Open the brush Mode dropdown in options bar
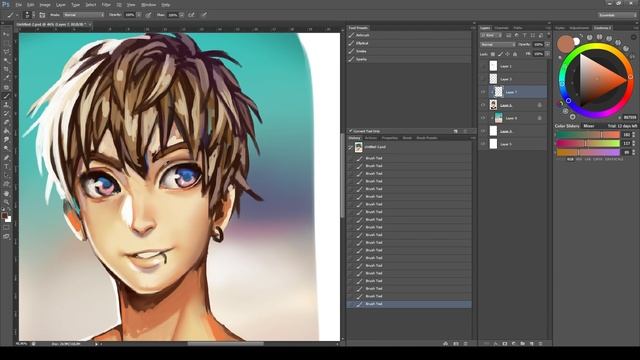This screenshot has height=360, width=640. pos(83,15)
